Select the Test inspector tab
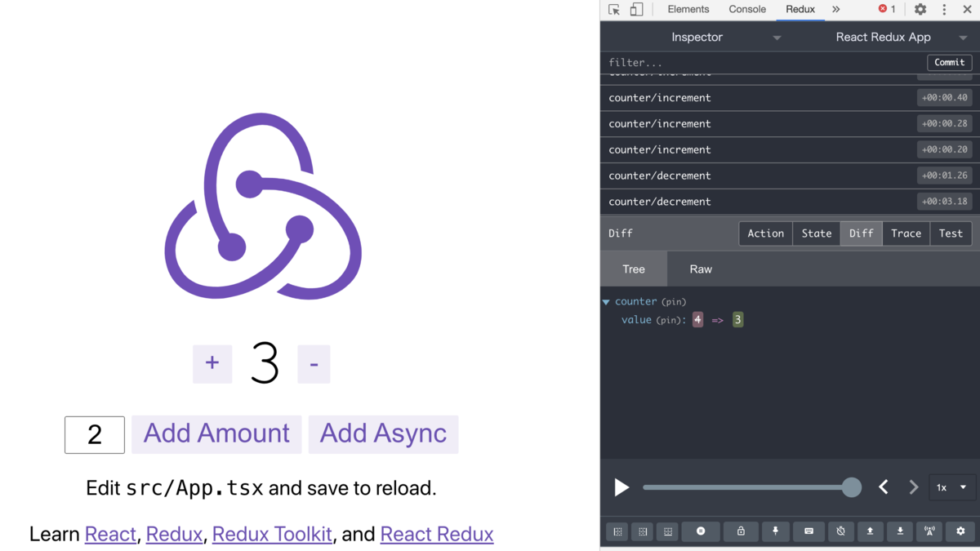The image size is (980, 551). 951,233
